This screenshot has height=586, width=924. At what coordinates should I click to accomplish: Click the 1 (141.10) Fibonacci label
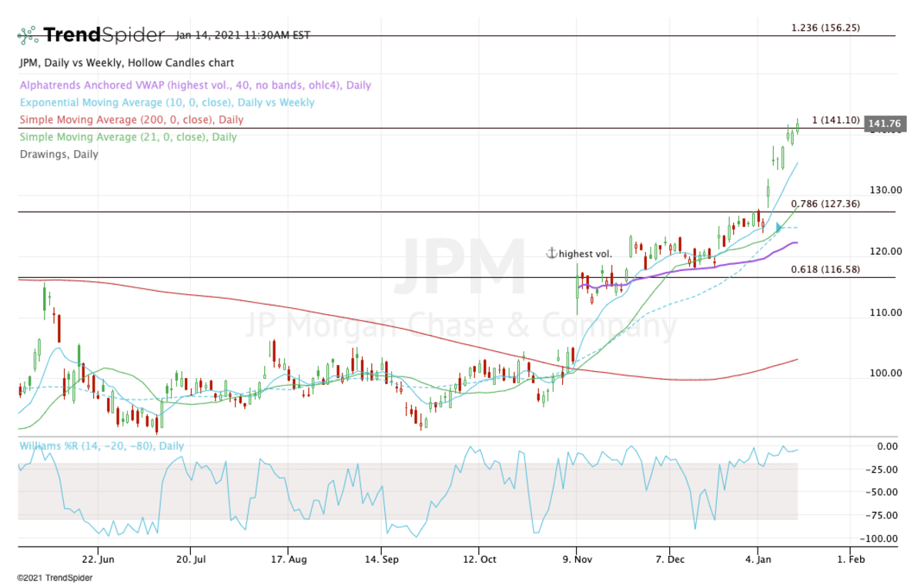tap(835, 120)
